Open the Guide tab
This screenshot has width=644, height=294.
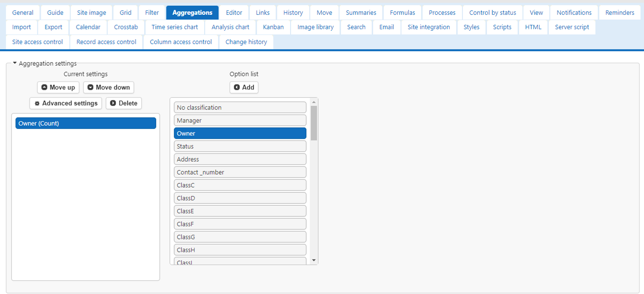pyautogui.click(x=55, y=12)
